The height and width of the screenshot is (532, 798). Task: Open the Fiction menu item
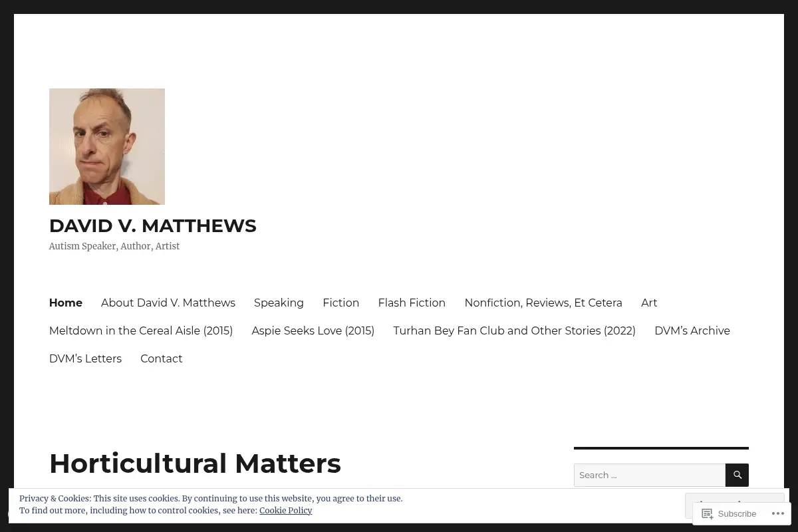340,303
